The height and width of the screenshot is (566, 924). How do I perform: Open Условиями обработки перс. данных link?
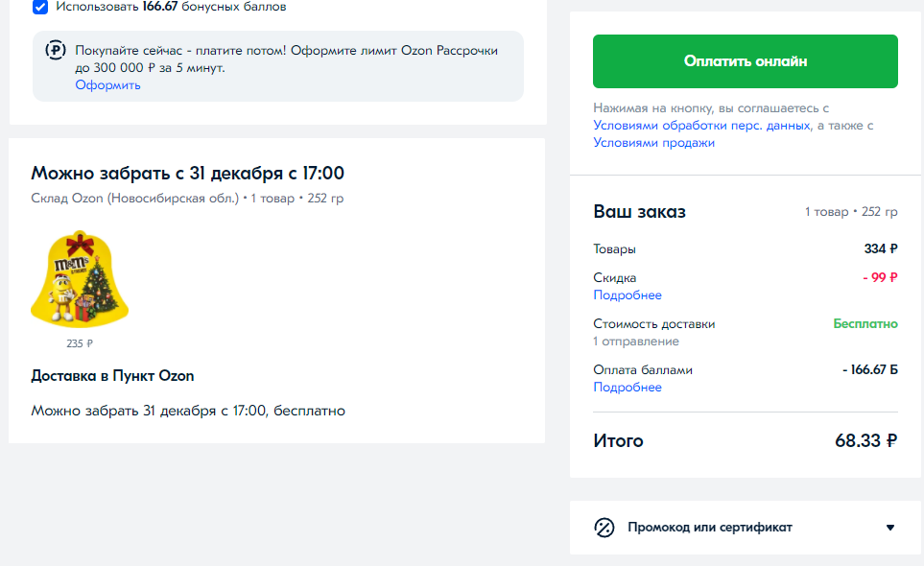(x=701, y=126)
